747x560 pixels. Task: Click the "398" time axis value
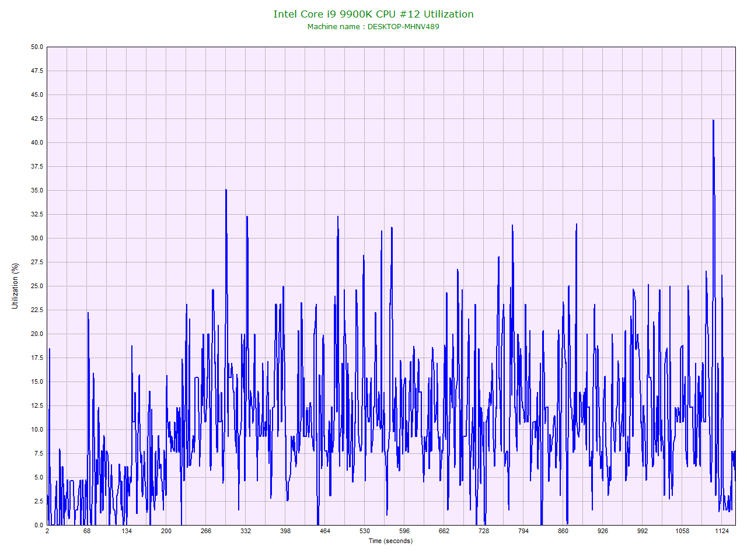[x=285, y=531]
